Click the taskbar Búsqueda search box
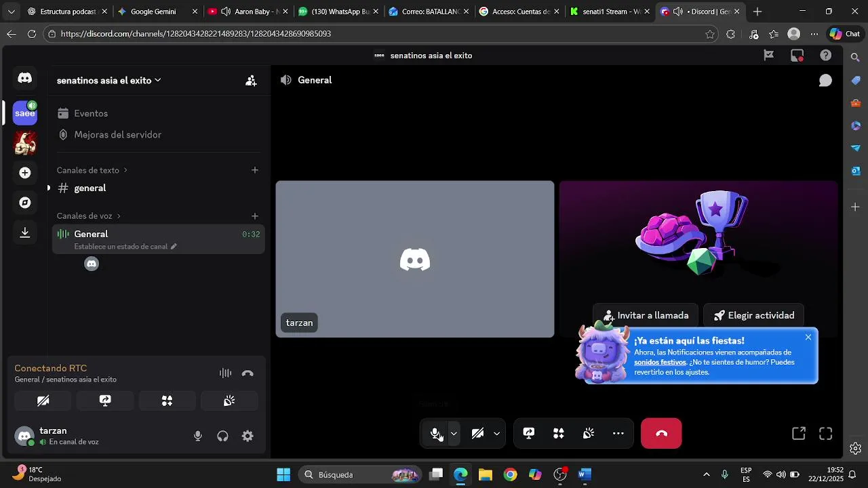Viewport: 868px width, 488px height. [x=360, y=474]
